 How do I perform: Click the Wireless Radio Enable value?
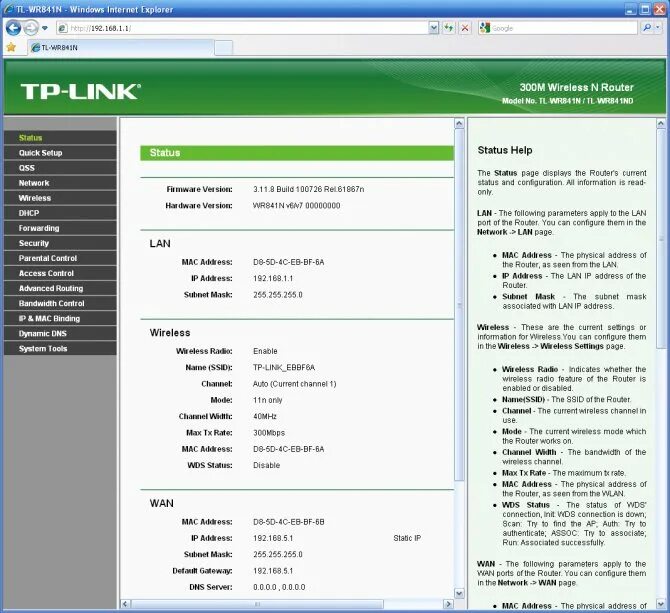[x=265, y=351]
